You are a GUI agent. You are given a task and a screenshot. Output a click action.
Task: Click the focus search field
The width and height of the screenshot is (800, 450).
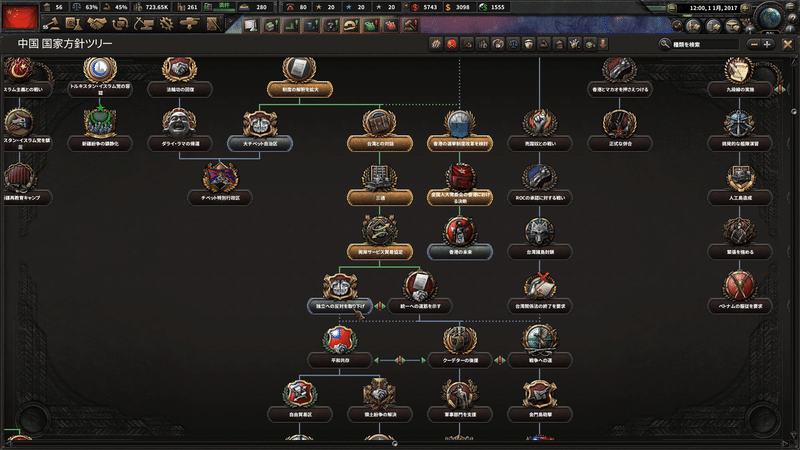pyautogui.click(x=705, y=44)
